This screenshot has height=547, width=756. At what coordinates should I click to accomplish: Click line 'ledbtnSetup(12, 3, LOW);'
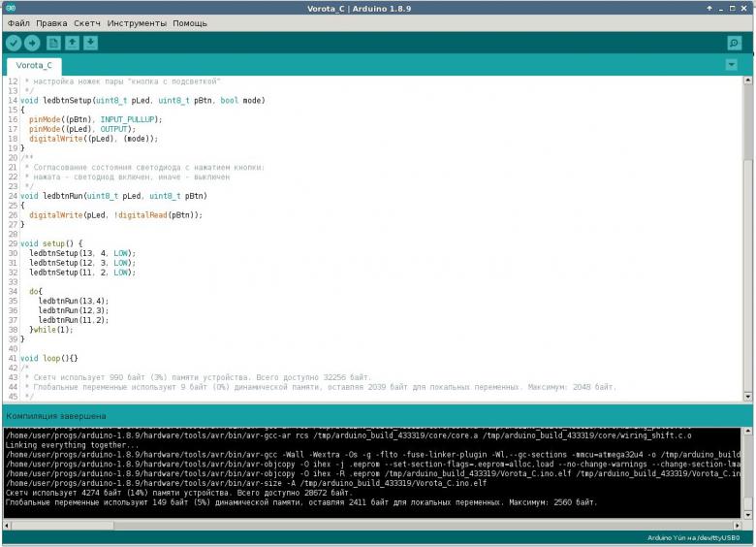click(x=82, y=263)
